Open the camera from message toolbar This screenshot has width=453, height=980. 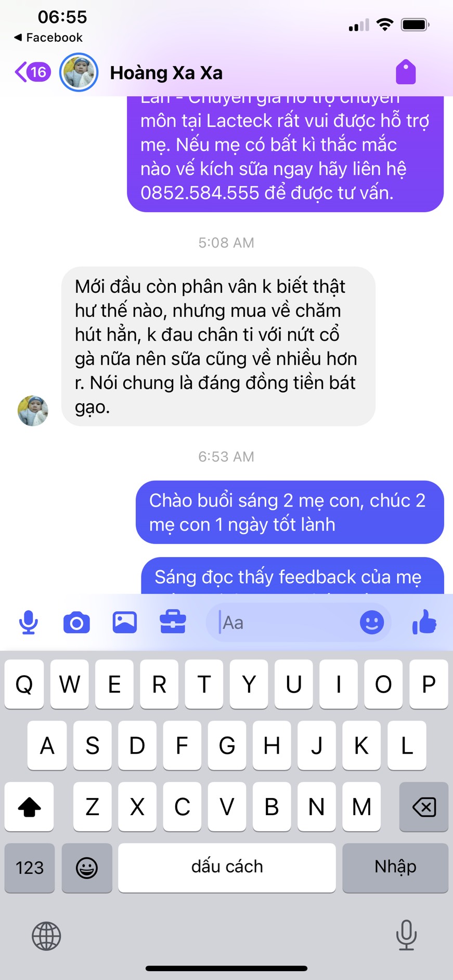[76, 623]
